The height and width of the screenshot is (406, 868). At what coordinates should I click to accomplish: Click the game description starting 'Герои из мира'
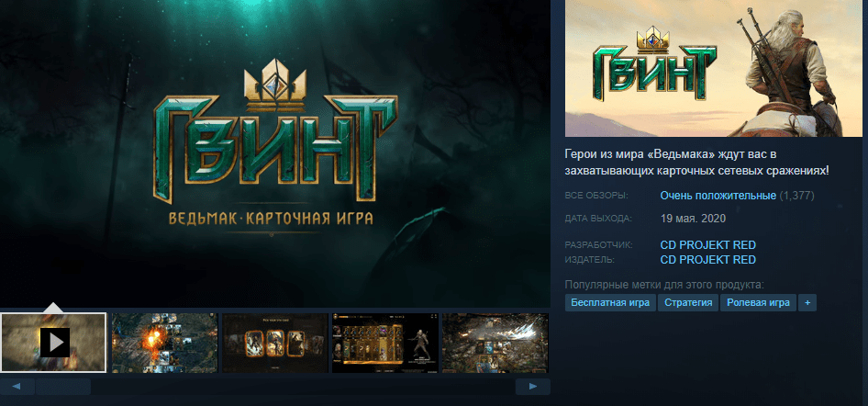click(697, 163)
